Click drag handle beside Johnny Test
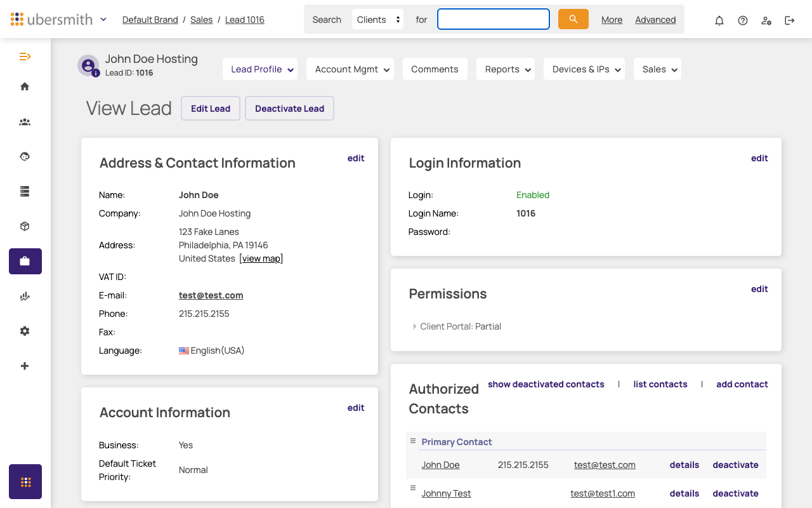Image resolution: width=812 pixels, height=508 pixels. [412, 488]
